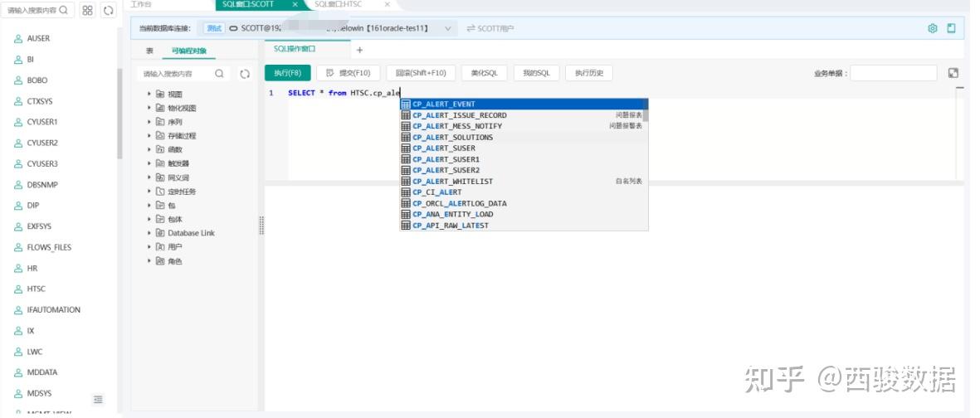Close the SQL窗口:HTSC tab
Image resolution: width=980 pixels, height=418 pixels.
(x=388, y=4)
